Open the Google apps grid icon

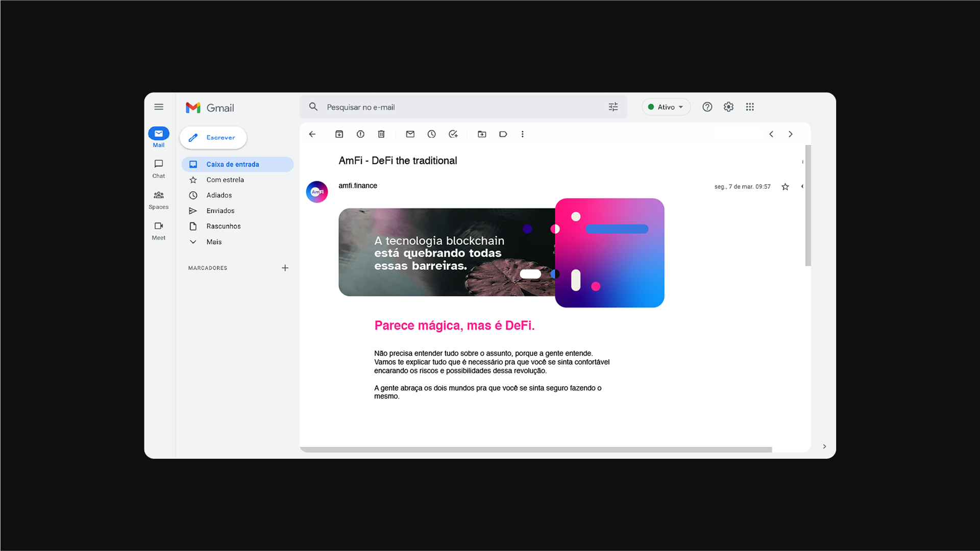pyautogui.click(x=750, y=107)
